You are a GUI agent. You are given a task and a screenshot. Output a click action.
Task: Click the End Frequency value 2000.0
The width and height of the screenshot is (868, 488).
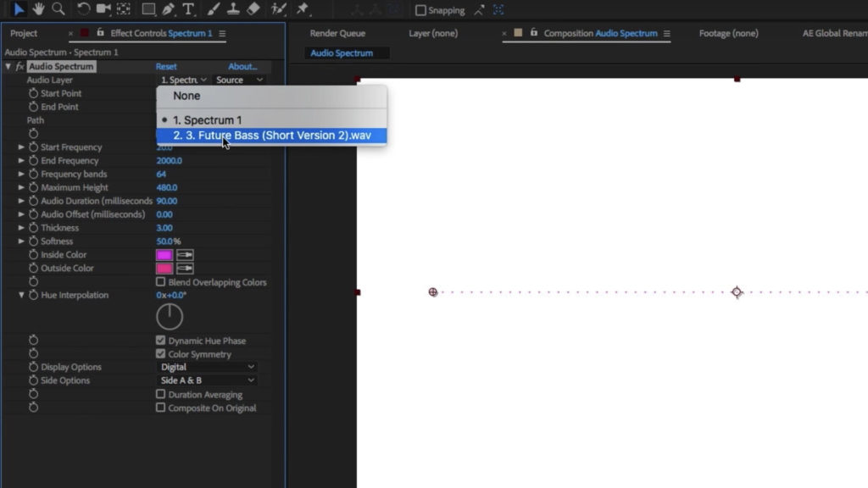click(169, 160)
